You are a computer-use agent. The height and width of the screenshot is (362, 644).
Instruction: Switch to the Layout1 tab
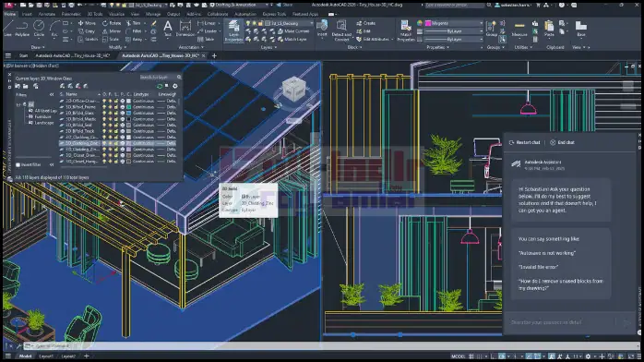point(46,356)
